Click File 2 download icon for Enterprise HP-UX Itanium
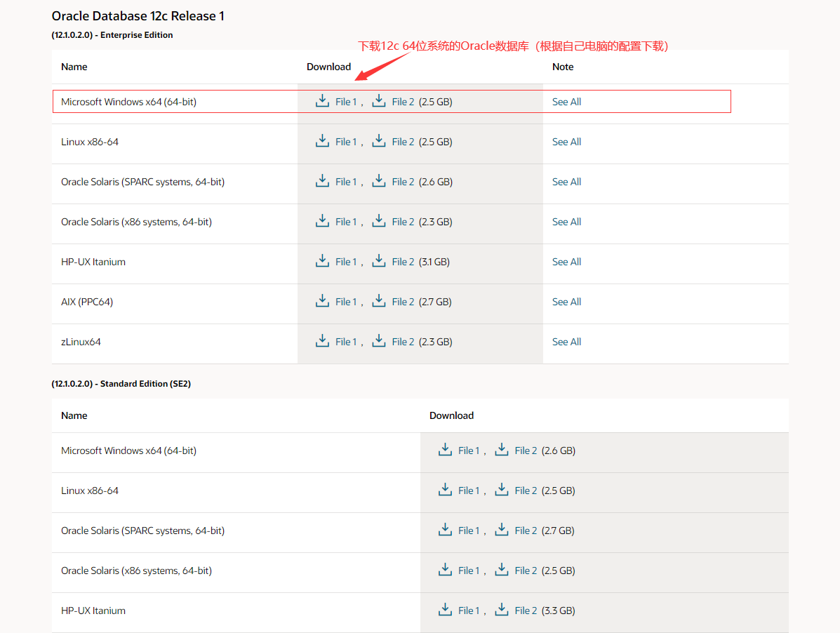This screenshot has height=633, width=840. pyautogui.click(x=379, y=261)
